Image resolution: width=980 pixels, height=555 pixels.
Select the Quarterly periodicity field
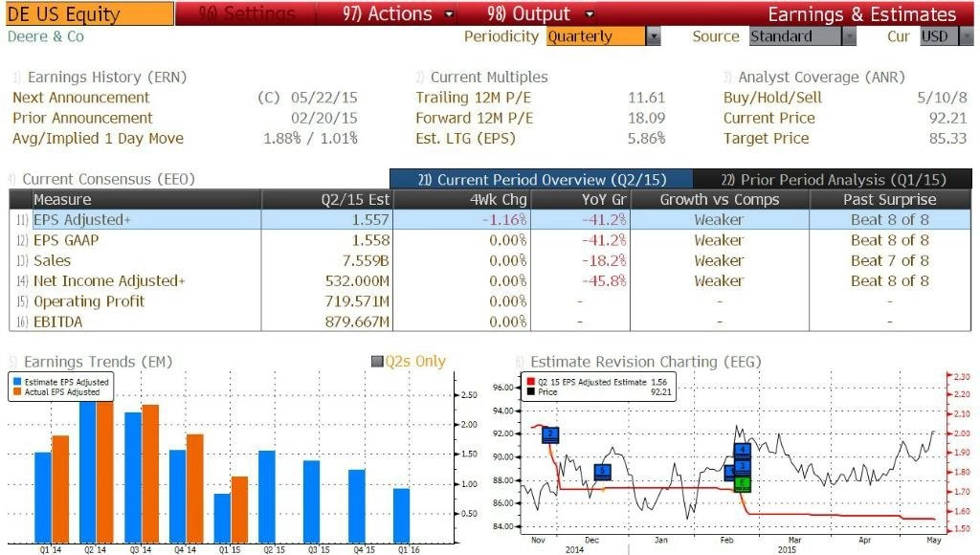(x=595, y=36)
